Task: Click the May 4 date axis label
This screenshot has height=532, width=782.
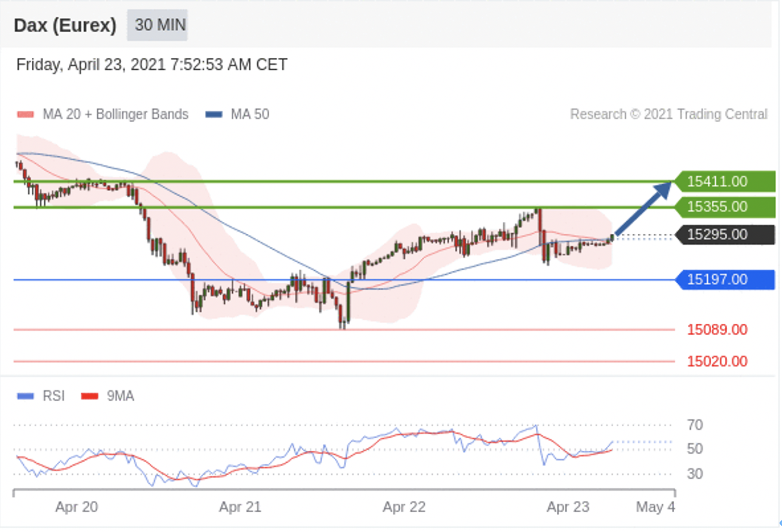Action: (656, 507)
